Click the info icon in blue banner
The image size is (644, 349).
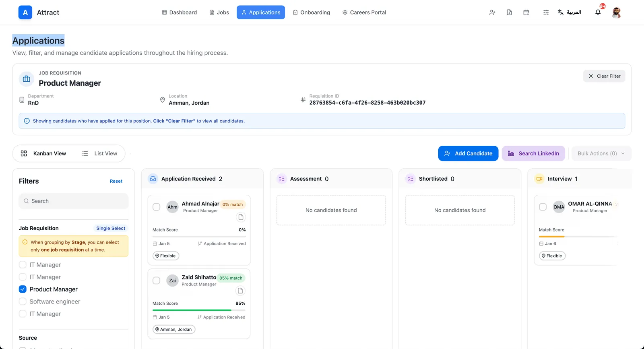coord(27,121)
